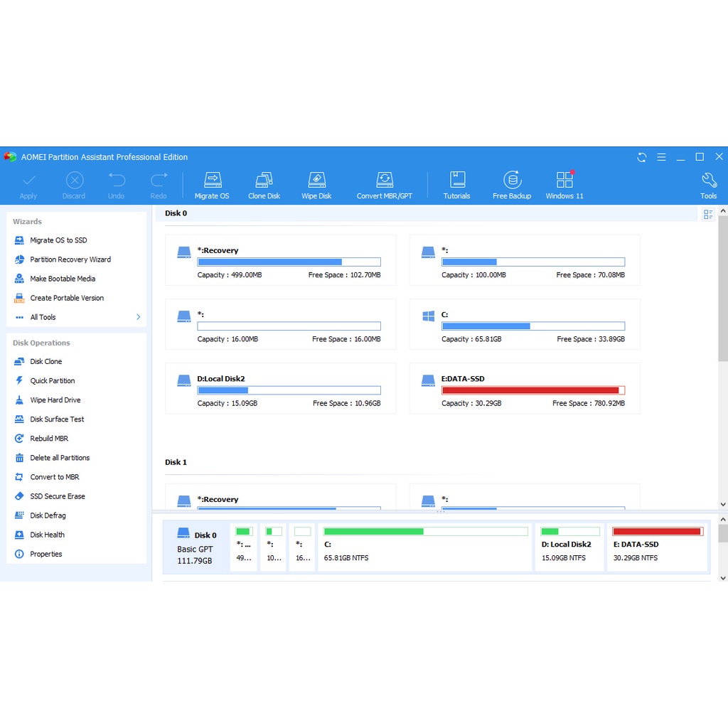Click E:DATA-SSD red usage bar
The width and height of the screenshot is (728, 728).
(533, 390)
